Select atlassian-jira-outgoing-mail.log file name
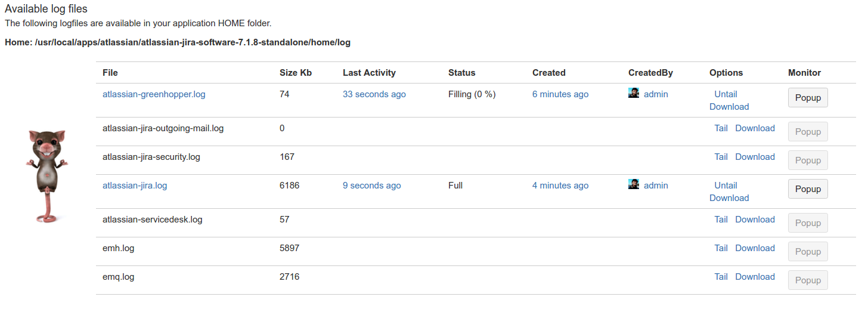 (x=163, y=128)
